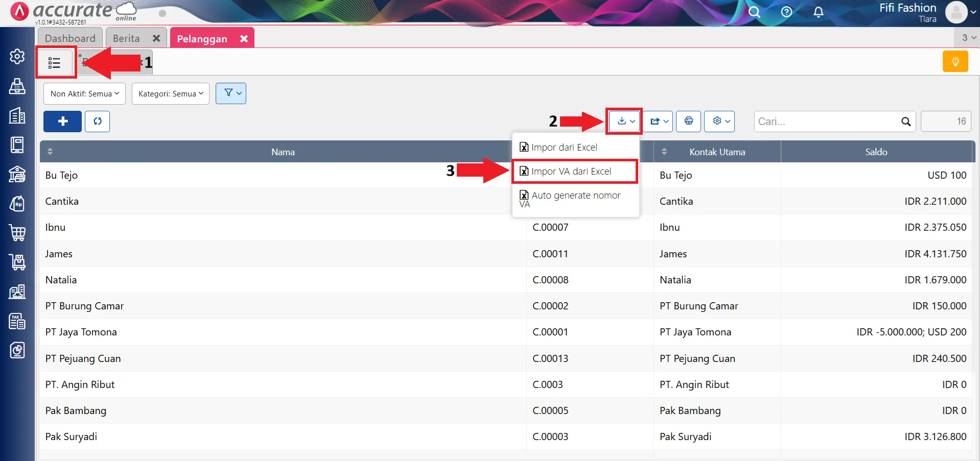Click the yellow lightbulb tips icon
980x461 pixels.
(x=954, y=62)
